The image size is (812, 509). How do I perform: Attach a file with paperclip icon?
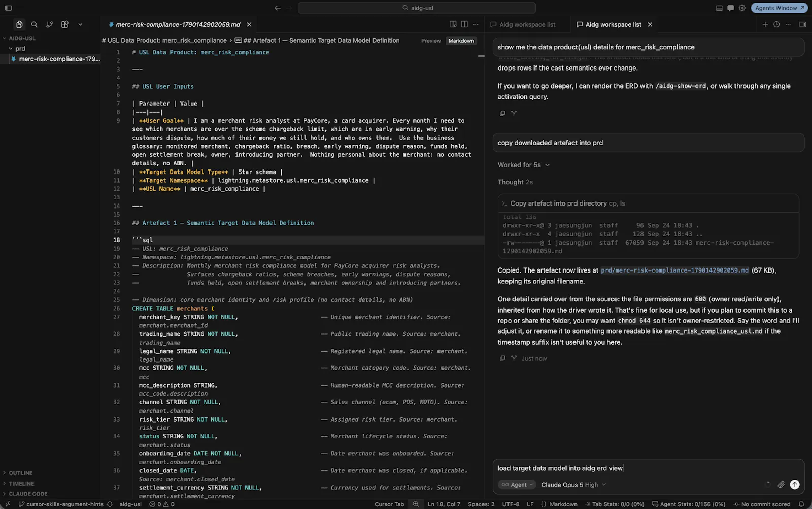(x=781, y=485)
